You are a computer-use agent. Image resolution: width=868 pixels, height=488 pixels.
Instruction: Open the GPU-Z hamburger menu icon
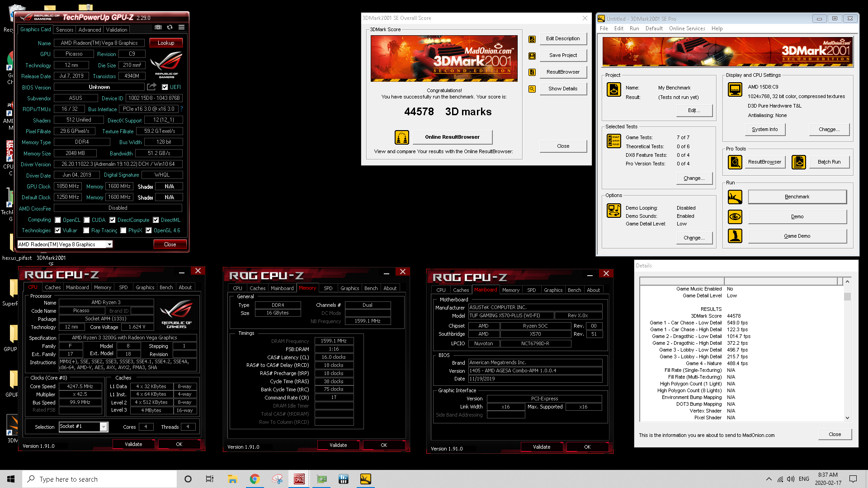(x=181, y=28)
